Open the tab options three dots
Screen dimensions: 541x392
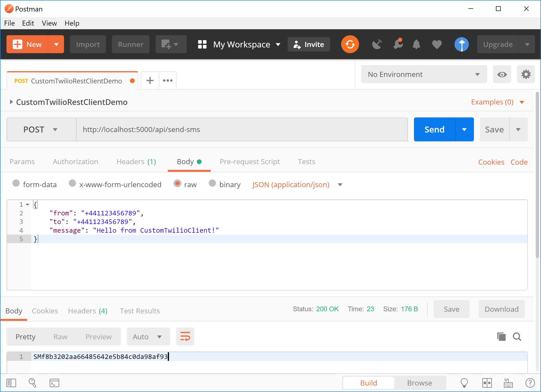click(168, 81)
